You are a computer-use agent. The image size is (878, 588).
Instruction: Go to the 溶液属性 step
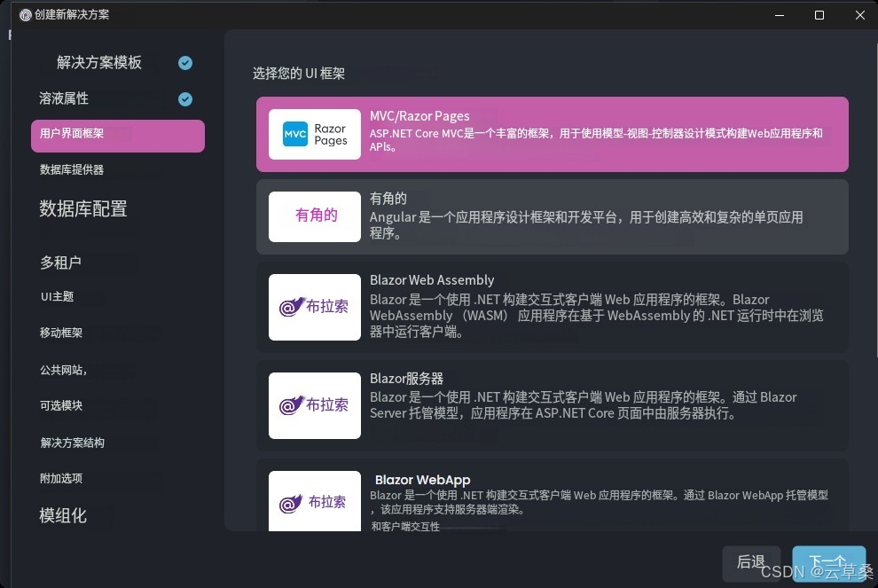coord(64,98)
